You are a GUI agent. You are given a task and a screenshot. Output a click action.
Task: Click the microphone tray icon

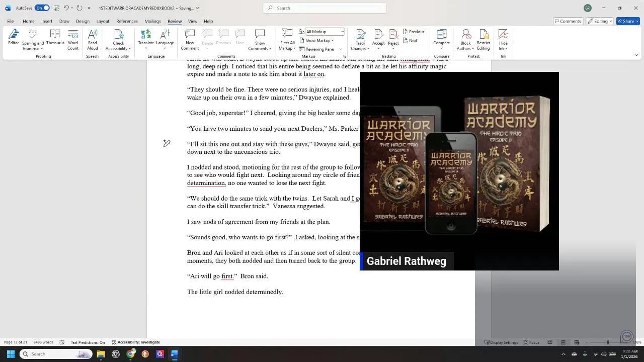585,354
